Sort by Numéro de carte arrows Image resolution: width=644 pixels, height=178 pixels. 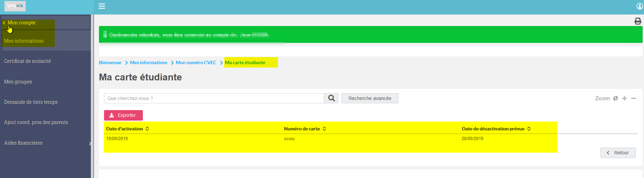click(x=324, y=129)
